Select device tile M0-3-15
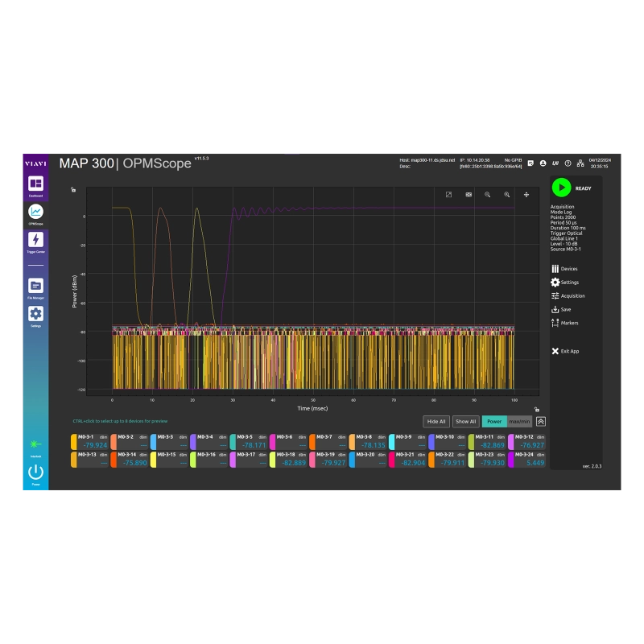Screen dimensions: 644x644 click(169, 459)
